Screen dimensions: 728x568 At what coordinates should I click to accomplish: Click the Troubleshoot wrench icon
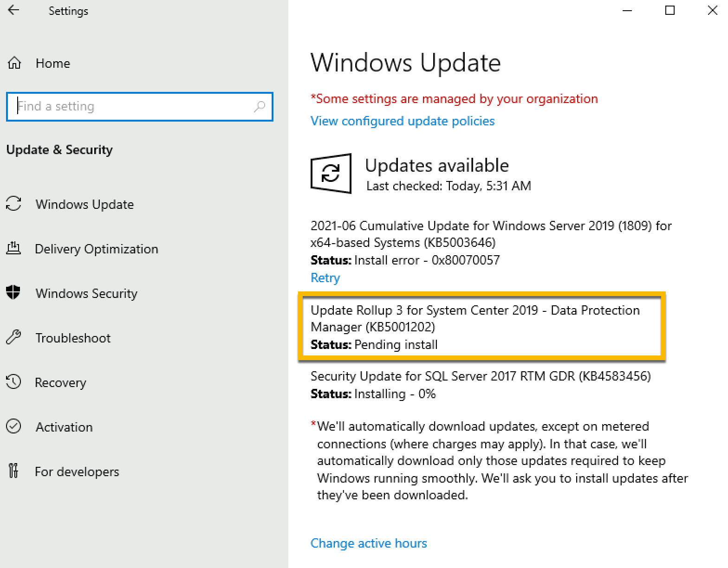point(13,337)
